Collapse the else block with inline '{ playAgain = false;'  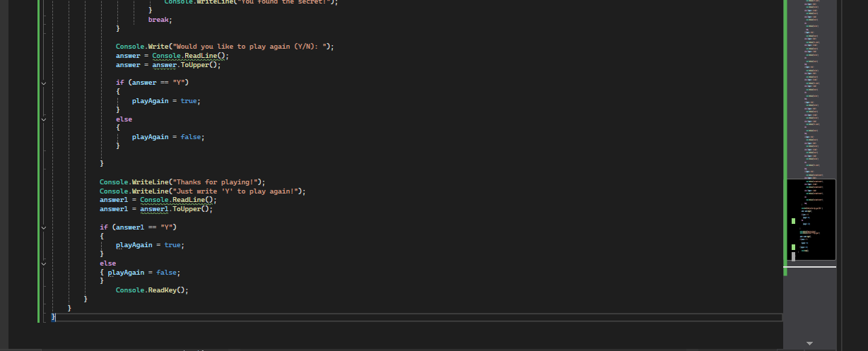point(43,263)
